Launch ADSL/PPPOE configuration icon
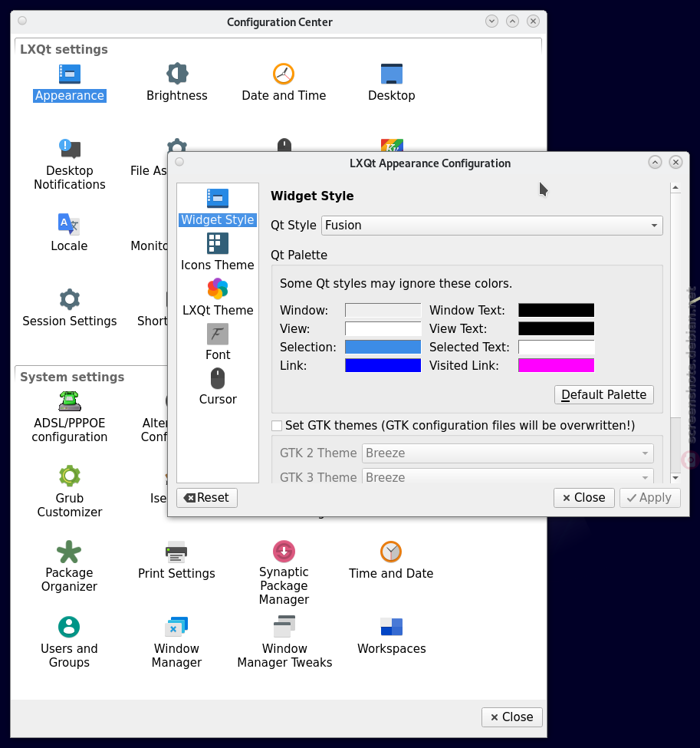 pyautogui.click(x=70, y=401)
